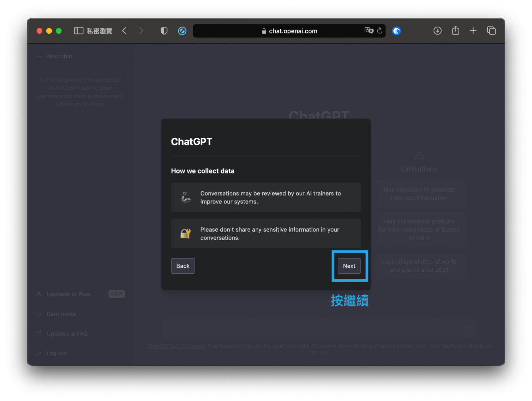Click 'May occasionally produce harmful instructions' card

point(419,230)
